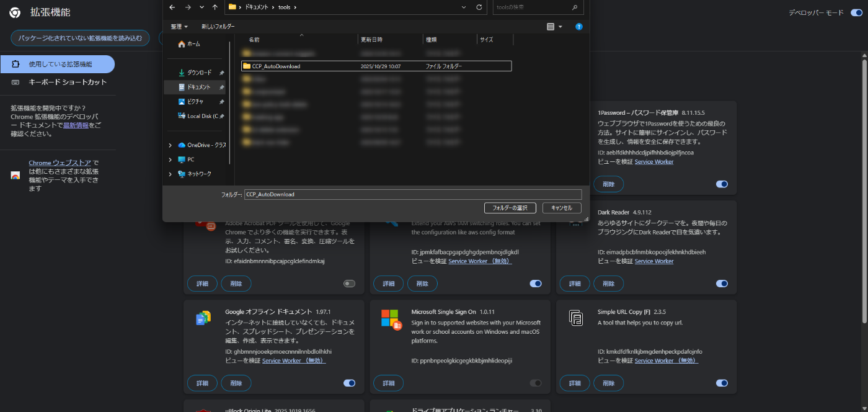Screen dimensions: 868x412
Task: Sort by 名前 column header
Action: pyautogui.click(x=254, y=39)
